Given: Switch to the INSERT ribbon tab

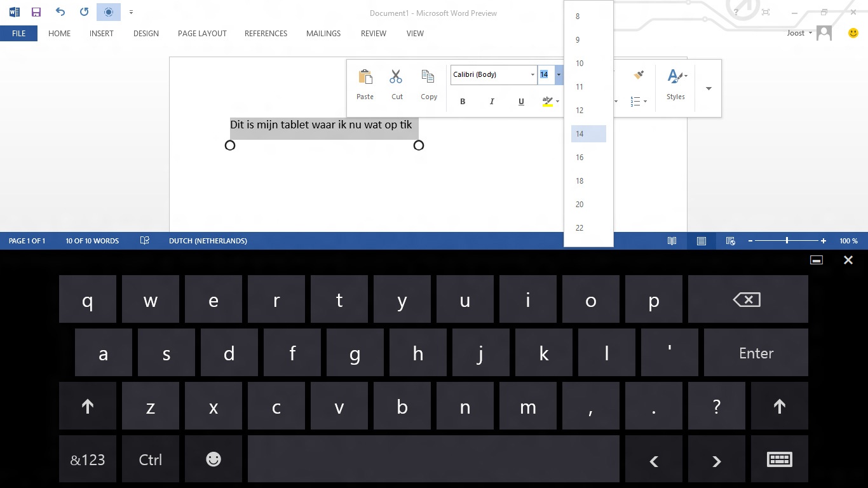Looking at the screenshot, I should click(x=102, y=33).
